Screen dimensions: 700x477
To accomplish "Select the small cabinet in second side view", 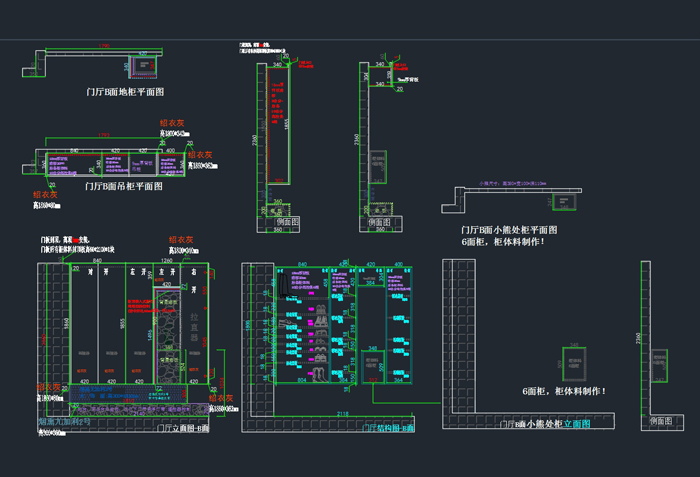I will pos(377,165).
